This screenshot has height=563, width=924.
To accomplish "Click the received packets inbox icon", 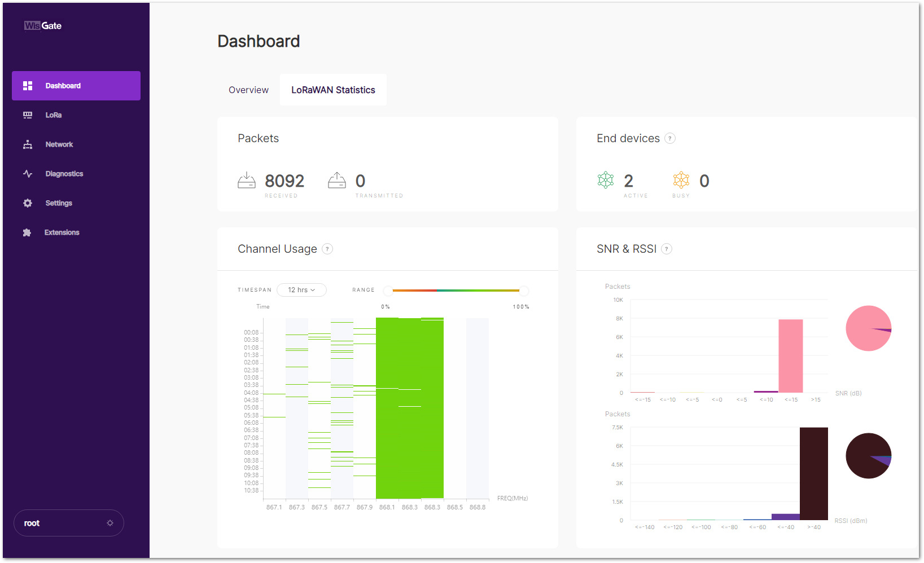I will pyautogui.click(x=247, y=179).
